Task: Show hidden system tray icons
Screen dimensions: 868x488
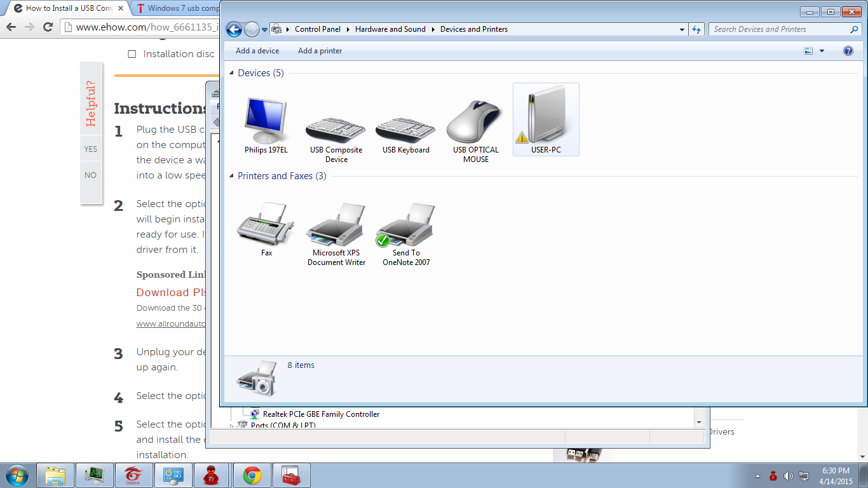Action: 757,476
